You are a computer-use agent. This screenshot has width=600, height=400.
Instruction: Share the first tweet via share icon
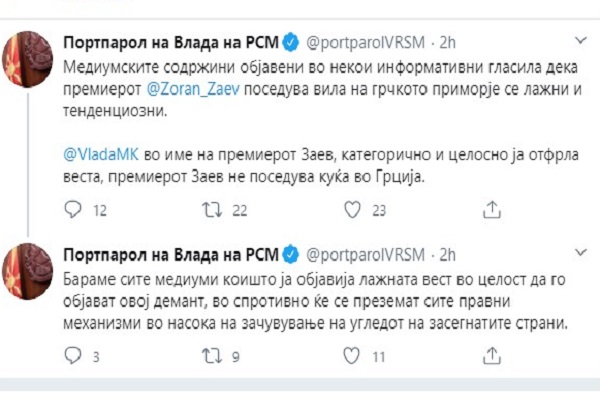tap(492, 209)
